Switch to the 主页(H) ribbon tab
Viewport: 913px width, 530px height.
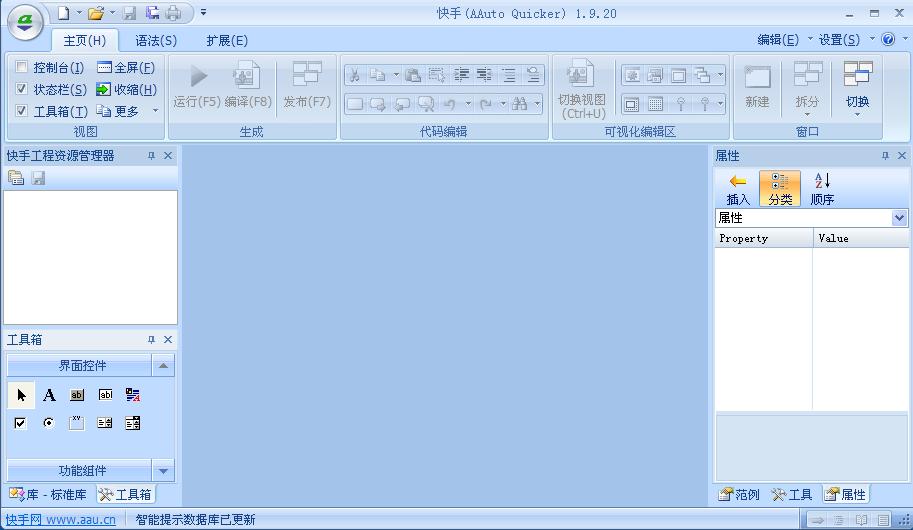click(84, 41)
